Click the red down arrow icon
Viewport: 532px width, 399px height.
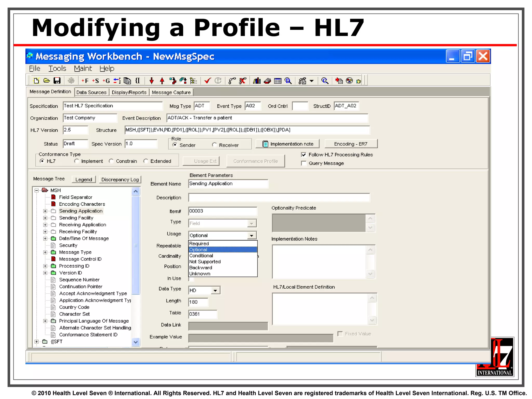click(152, 81)
